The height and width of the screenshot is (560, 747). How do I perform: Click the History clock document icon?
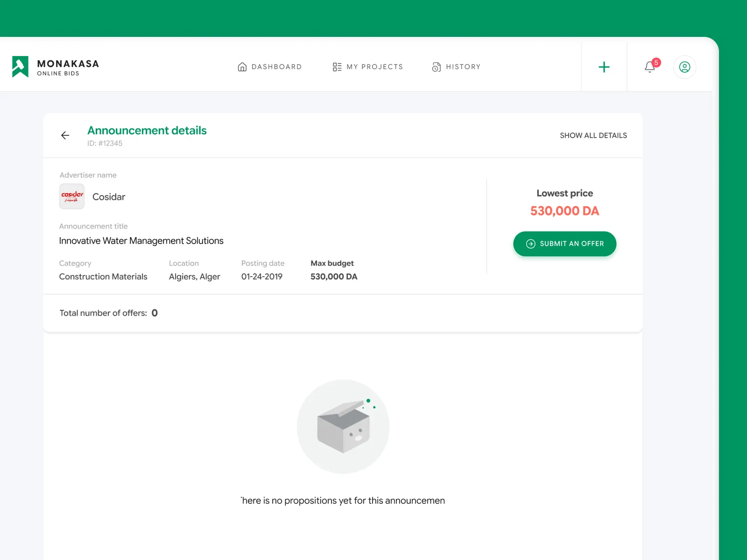pos(436,67)
